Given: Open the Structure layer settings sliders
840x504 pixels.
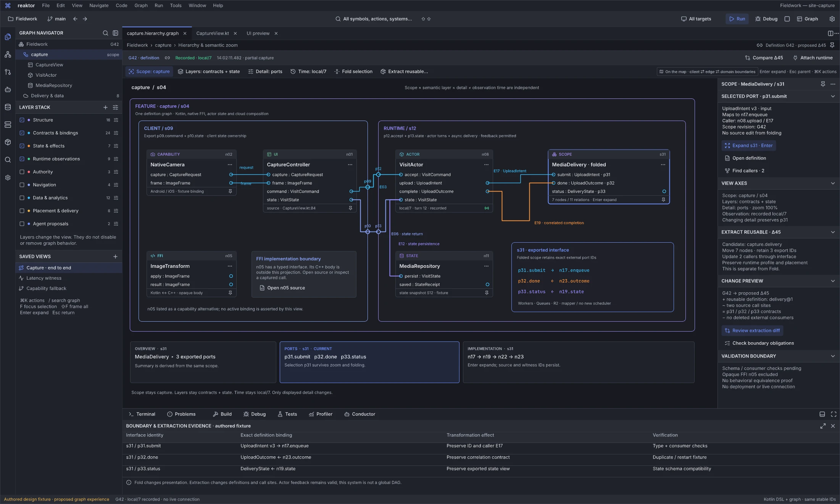Looking at the screenshot, I should click(x=116, y=120).
